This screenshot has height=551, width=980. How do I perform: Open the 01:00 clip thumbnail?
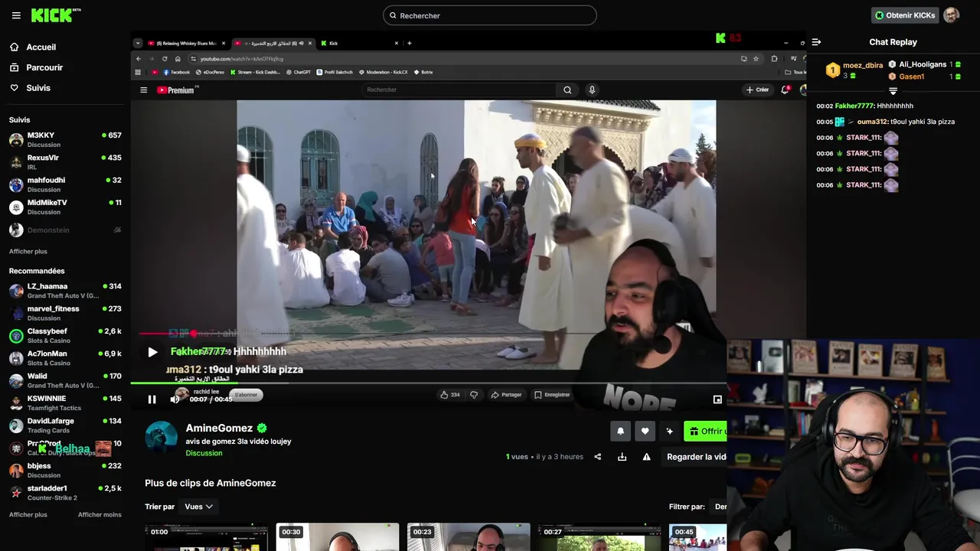(x=207, y=537)
